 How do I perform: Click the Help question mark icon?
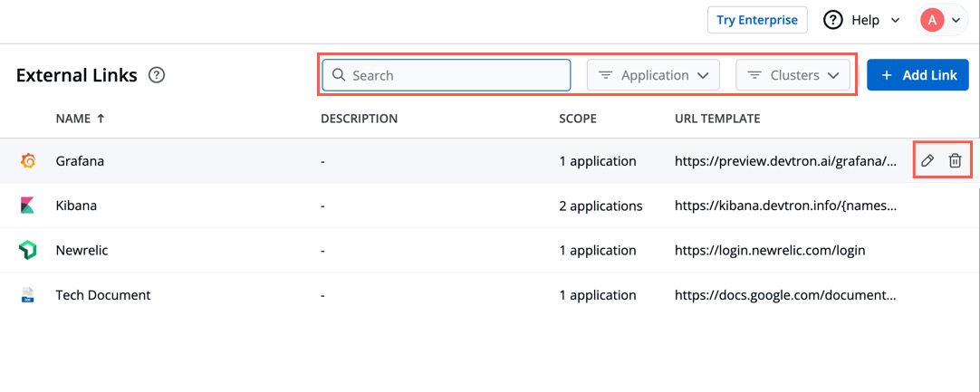(x=832, y=20)
